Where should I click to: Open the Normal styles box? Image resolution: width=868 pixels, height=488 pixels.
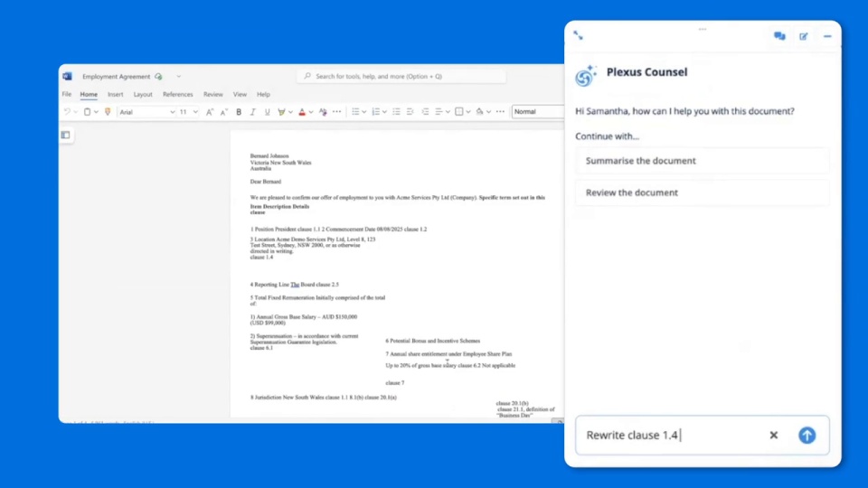[x=537, y=112]
